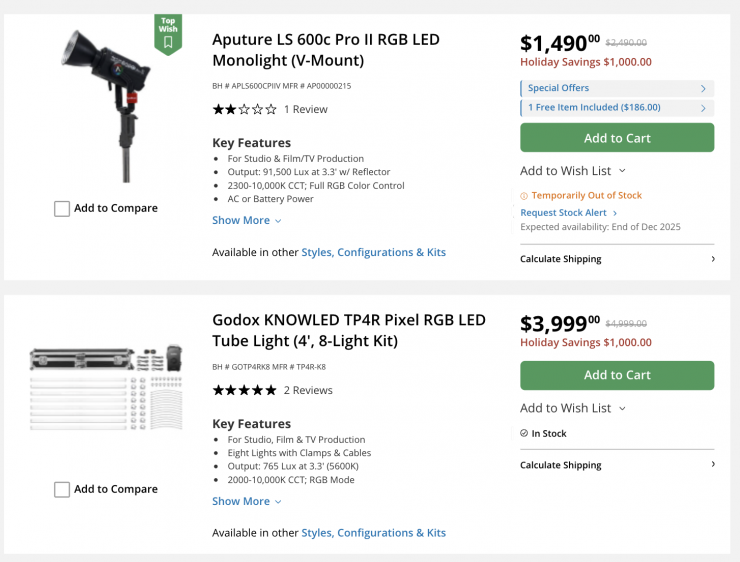Open Add to Wish List dropdown for Godox
The width and height of the screenshot is (740, 562).
[x=573, y=408]
